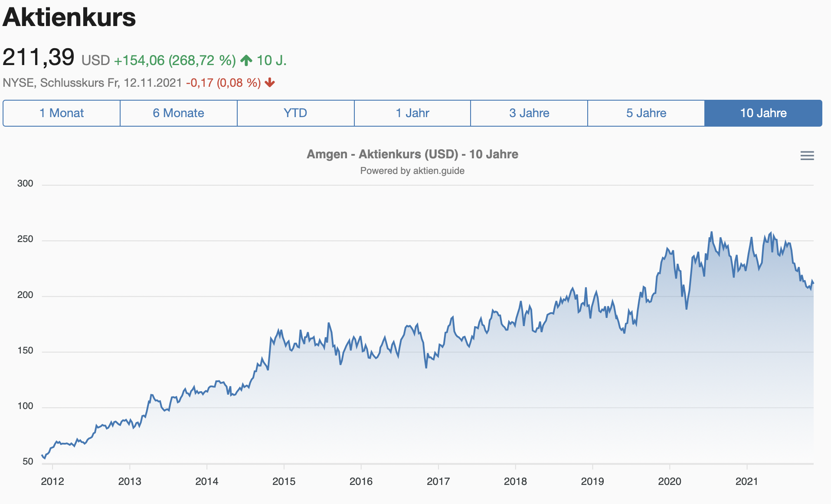Click the 200 y-axis label
This screenshot has width=831, height=504.
click(25, 295)
